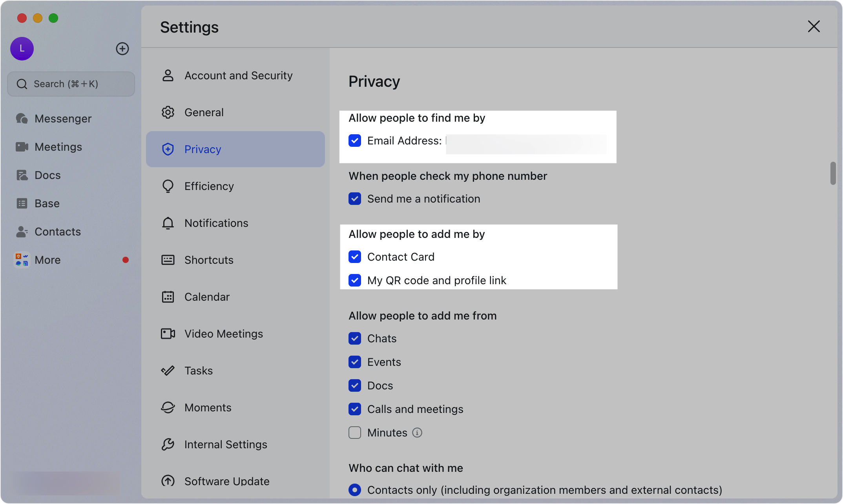This screenshot has width=843, height=504.
Task: Open the Account and Security icon
Action: click(168, 75)
